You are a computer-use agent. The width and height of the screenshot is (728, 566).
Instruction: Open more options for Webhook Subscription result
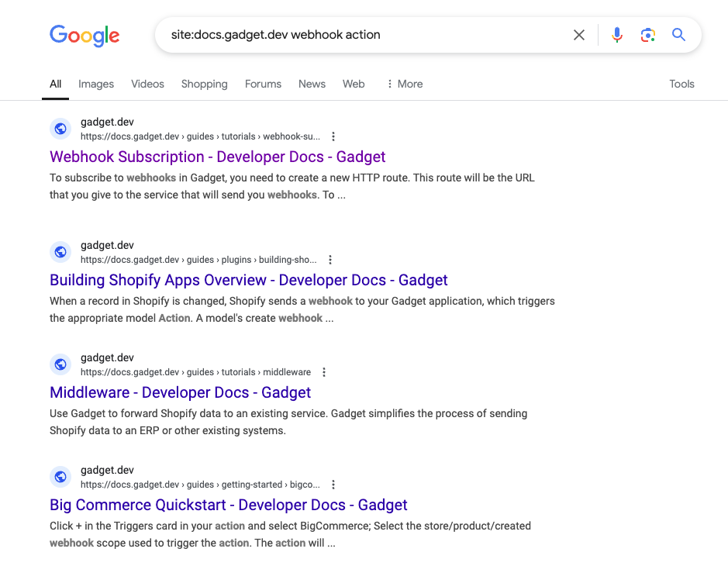click(333, 136)
